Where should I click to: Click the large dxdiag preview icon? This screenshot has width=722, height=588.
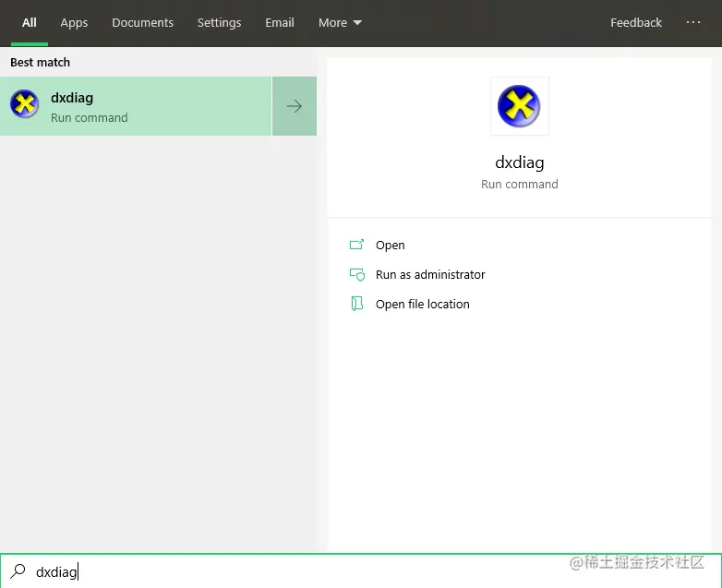(519, 106)
